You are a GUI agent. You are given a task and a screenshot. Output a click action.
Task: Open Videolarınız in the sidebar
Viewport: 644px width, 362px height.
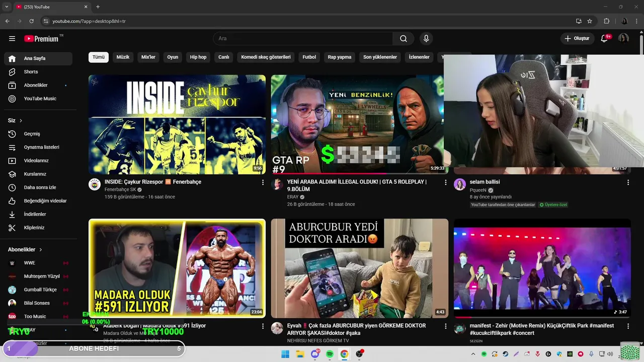click(38, 161)
